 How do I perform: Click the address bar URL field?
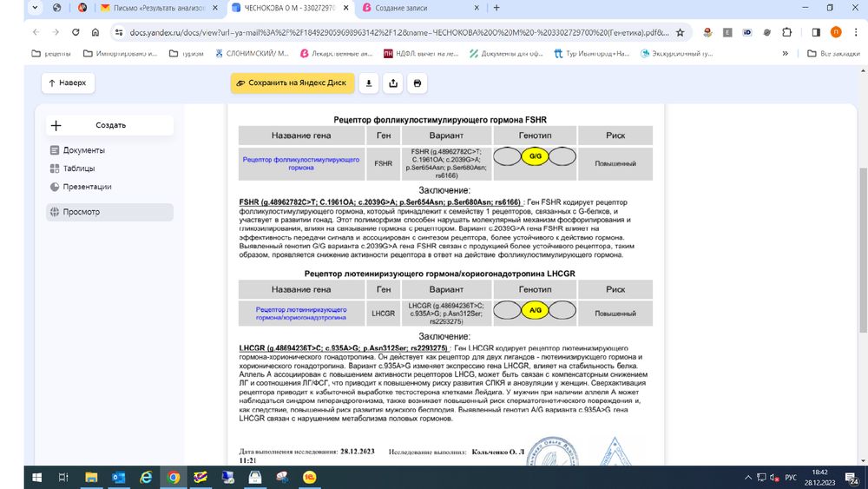(398, 33)
